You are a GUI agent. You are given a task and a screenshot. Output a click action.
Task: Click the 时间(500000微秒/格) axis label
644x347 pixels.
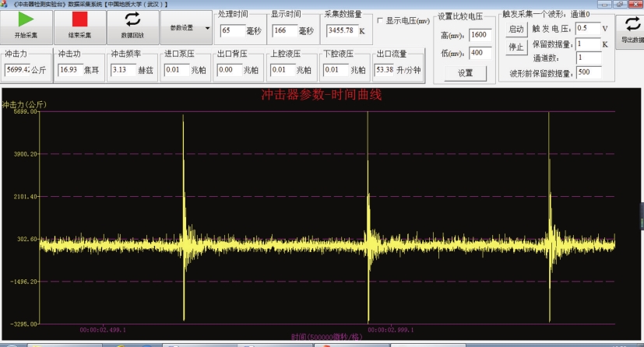tap(327, 337)
